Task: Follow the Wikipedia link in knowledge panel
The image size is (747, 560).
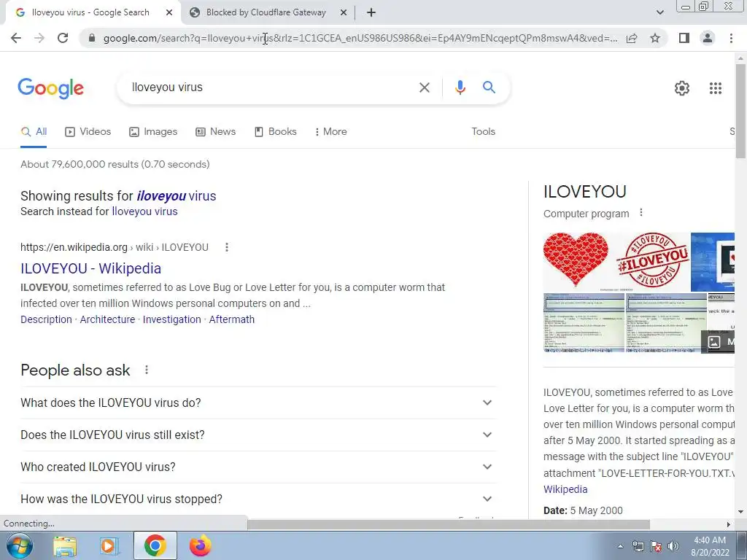Action: (x=565, y=489)
